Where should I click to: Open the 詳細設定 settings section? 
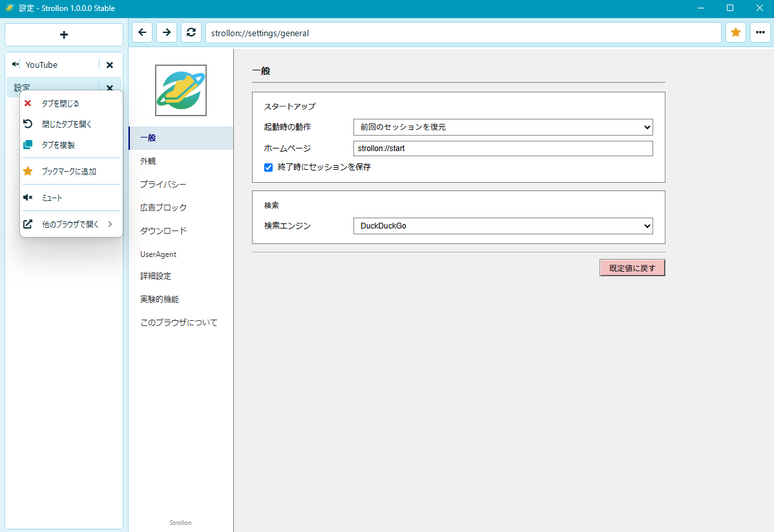181,276
